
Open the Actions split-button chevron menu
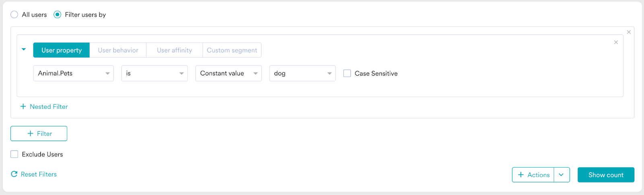pos(561,175)
